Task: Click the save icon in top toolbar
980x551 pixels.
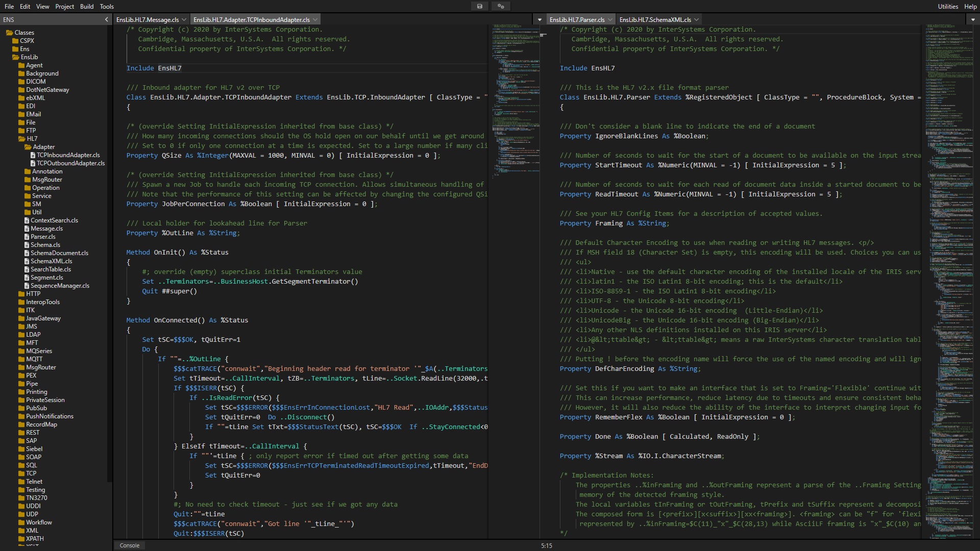Action: [x=479, y=6]
